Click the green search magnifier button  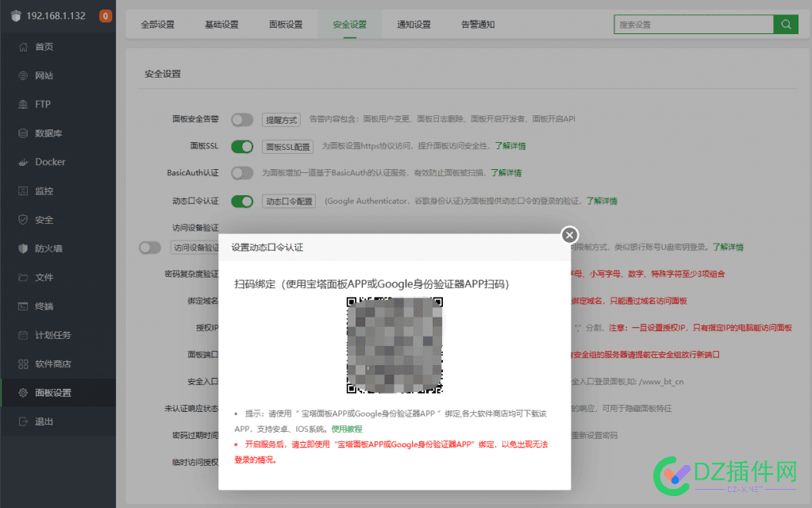coord(786,25)
